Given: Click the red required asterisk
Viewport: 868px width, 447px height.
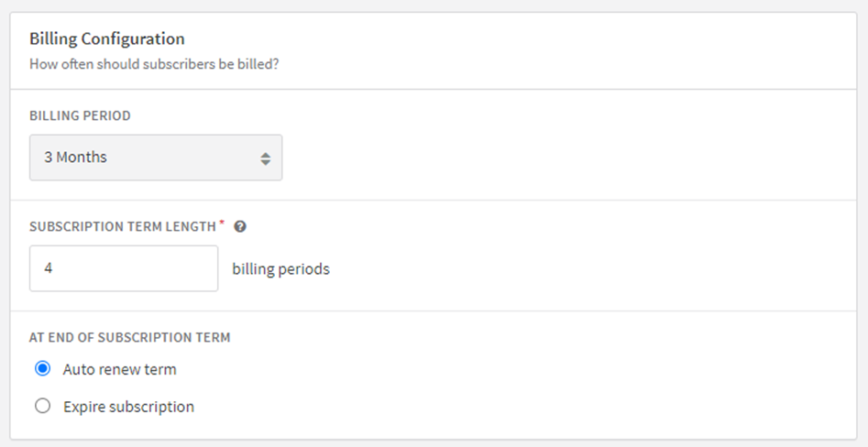Looking at the screenshot, I should point(222,223).
